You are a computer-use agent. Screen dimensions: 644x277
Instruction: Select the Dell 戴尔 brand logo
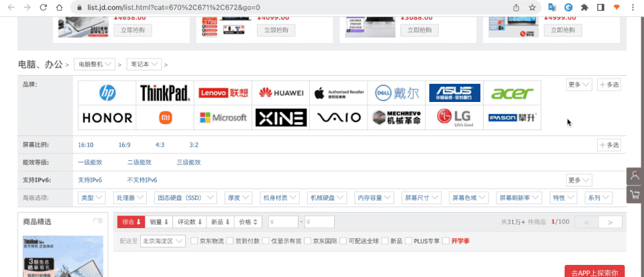click(396, 93)
